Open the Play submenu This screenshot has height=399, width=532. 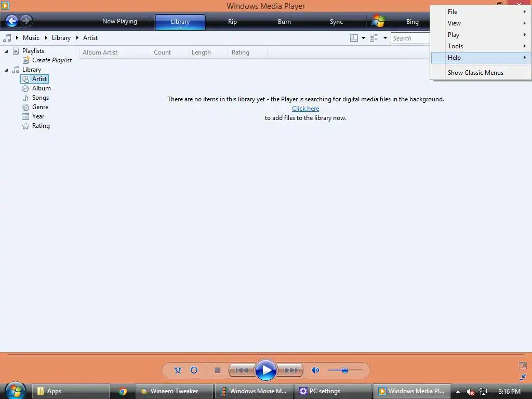(481, 35)
